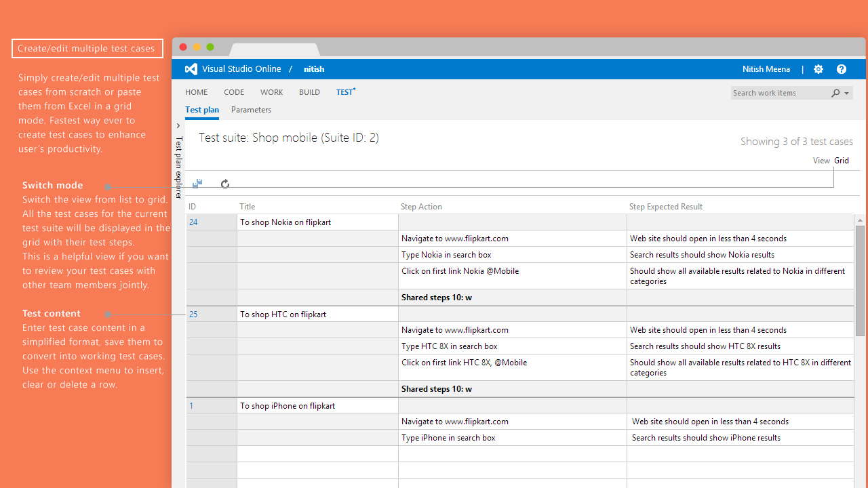
Task: Select the 'Click on first link Nokia @Mobile' cell
Action: 513,276
